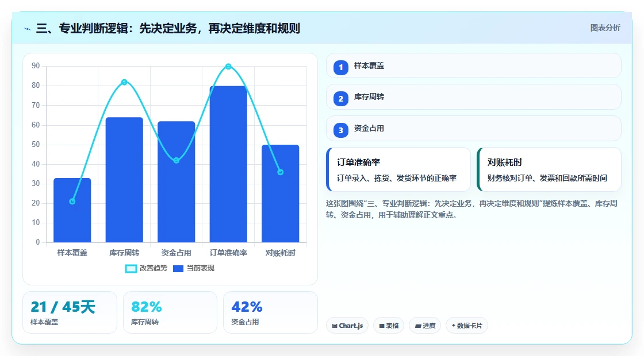Click the section title 三、专业判断逻辑
The image size is (644, 356).
[168, 28]
